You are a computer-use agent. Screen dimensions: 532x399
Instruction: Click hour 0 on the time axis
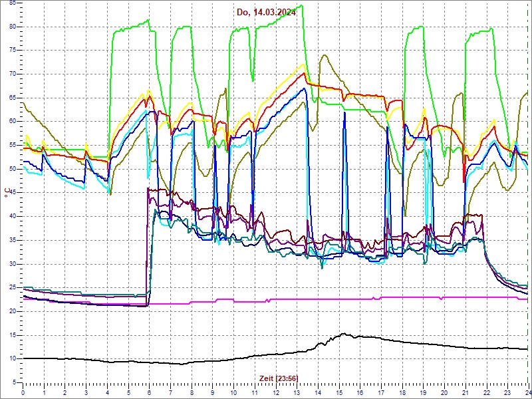[23, 391]
